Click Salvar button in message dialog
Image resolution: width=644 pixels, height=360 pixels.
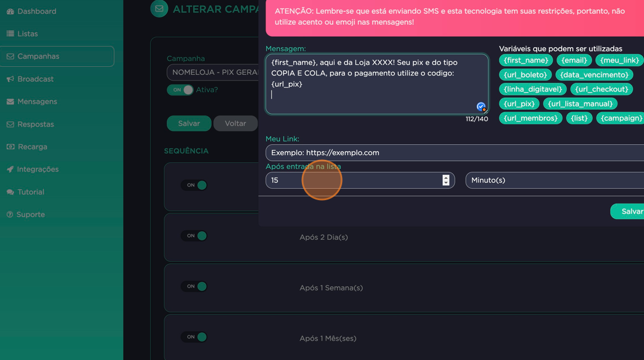click(628, 211)
